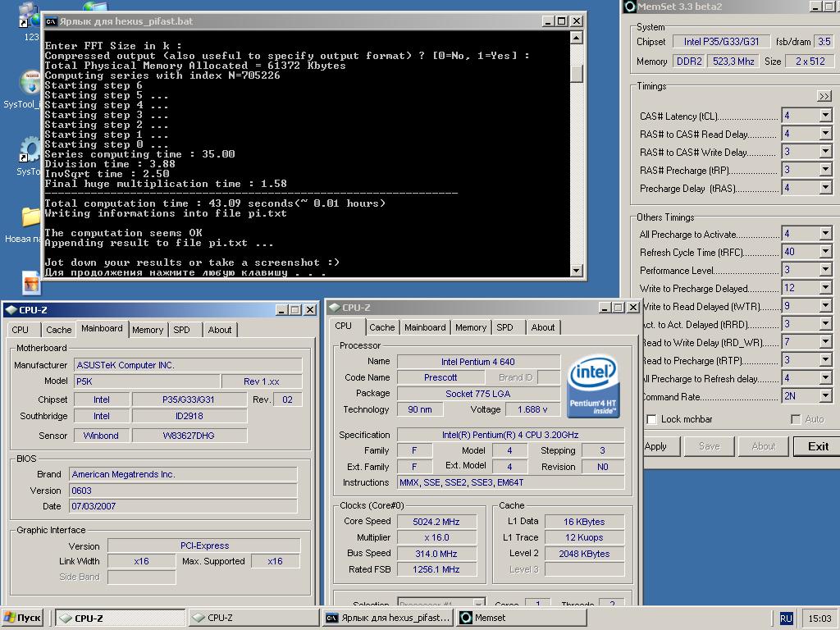Expand the RAS# to CAS# Write Delay dropdown
This screenshot has width=840, height=630.
[825, 152]
